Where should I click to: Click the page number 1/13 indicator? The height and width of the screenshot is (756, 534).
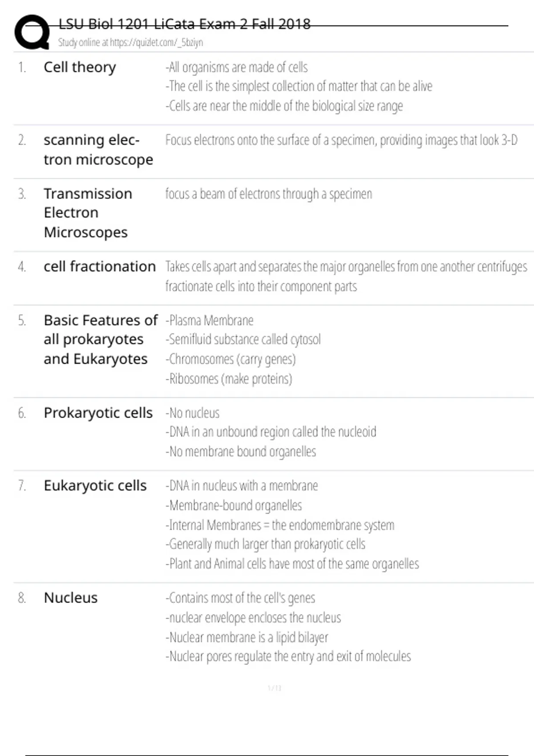(x=275, y=688)
